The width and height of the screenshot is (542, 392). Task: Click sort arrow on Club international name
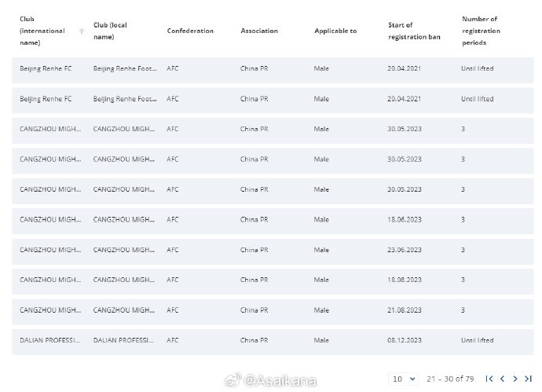coord(82,31)
